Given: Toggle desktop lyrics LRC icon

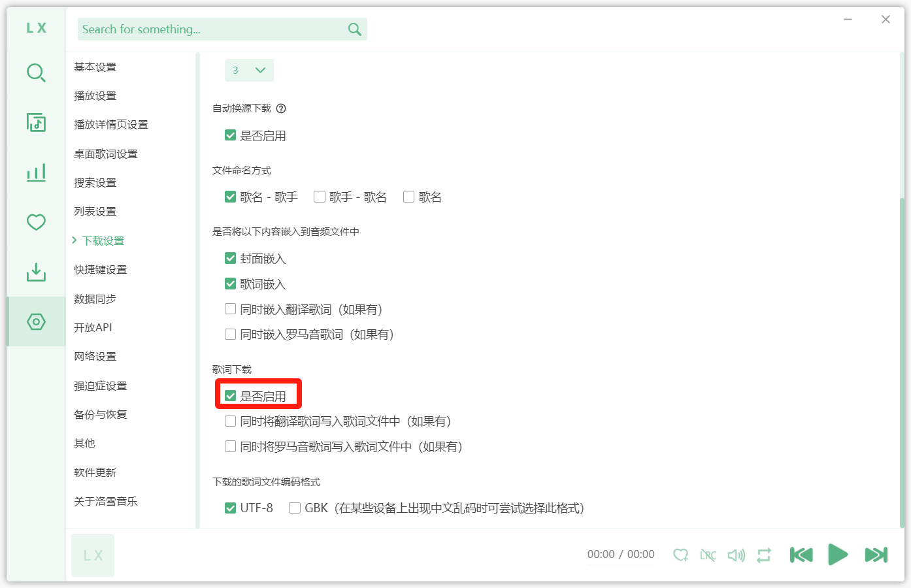Looking at the screenshot, I should click(x=708, y=555).
